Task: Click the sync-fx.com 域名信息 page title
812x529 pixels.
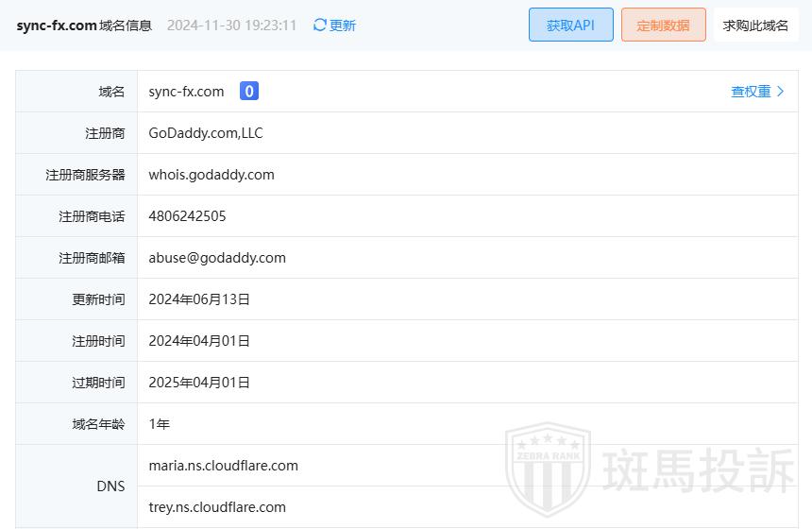Action: point(84,26)
